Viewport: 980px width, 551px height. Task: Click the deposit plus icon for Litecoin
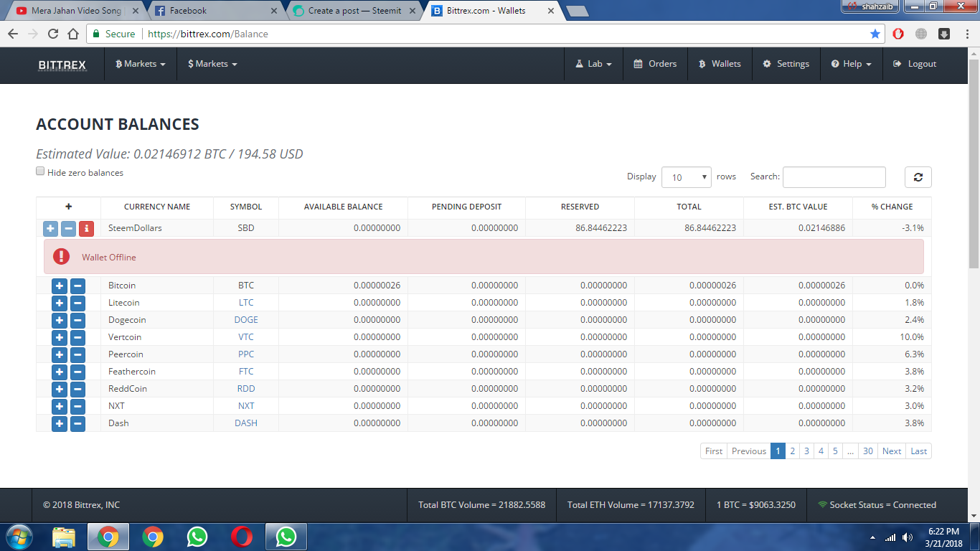click(60, 303)
